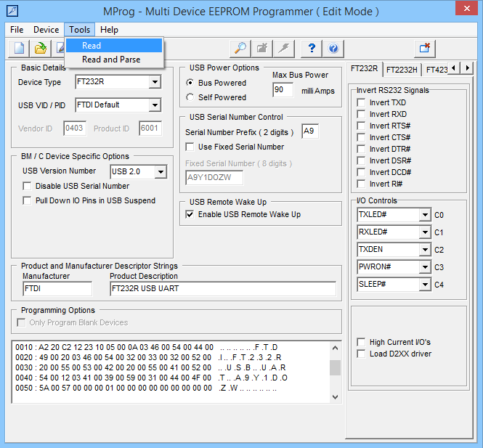The width and height of the screenshot is (483, 448).
Task: Click the blue question mark Help icon
Action: [312, 49]
